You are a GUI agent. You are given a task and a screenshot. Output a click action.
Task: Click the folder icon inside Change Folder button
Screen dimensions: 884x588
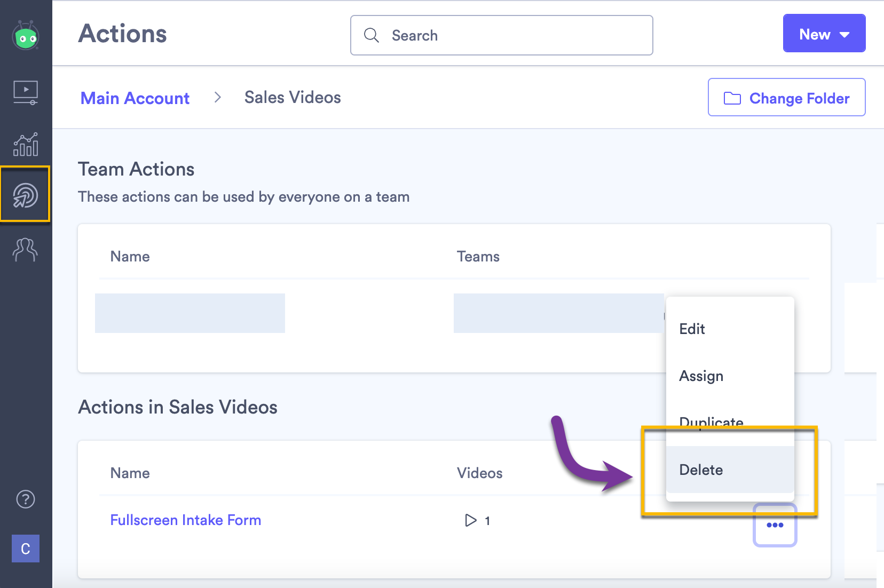coord(732,98)
